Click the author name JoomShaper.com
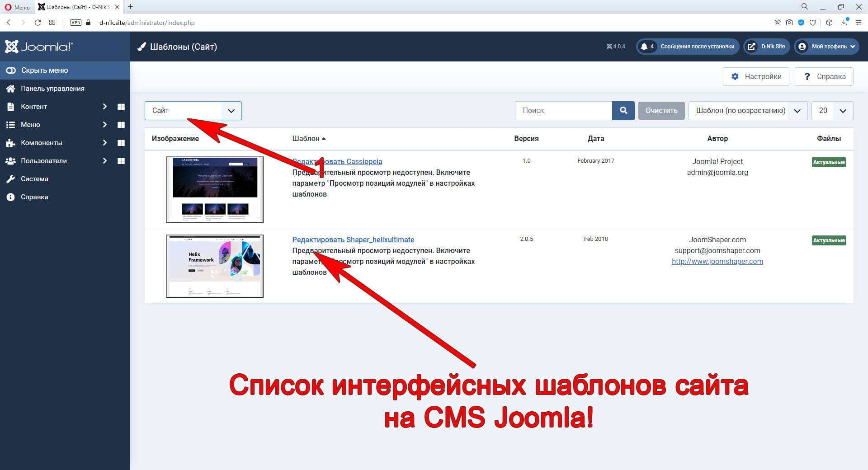Image resolution: width=868 pixels, height=470 pixels. click(717, 240)
